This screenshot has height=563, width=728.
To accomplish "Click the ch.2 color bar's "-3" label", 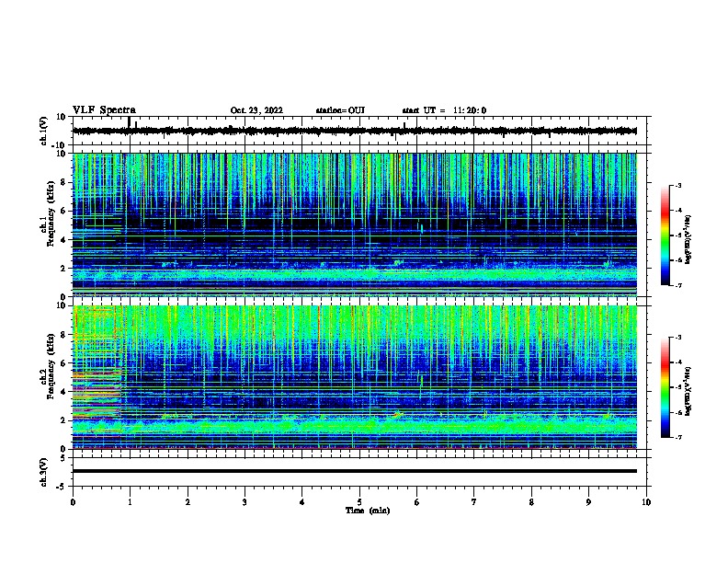I will pyautogui.click(x=677, y=338).
